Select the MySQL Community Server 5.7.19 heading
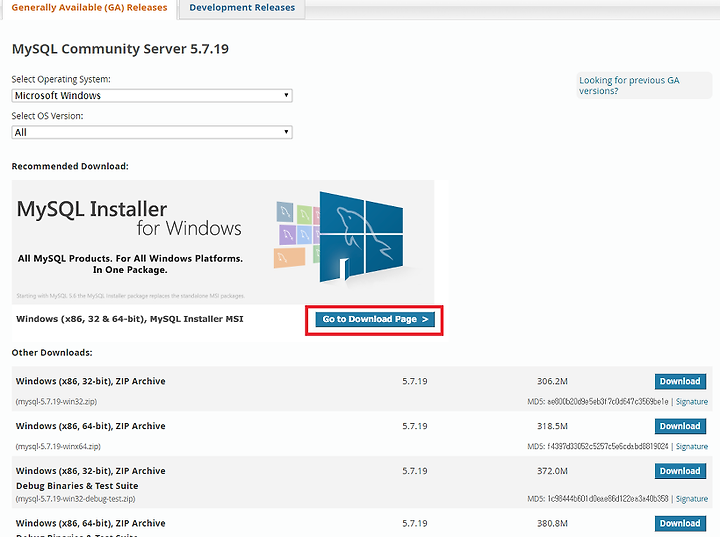This screenshot has width=720, height=537. tap(120, 49)
